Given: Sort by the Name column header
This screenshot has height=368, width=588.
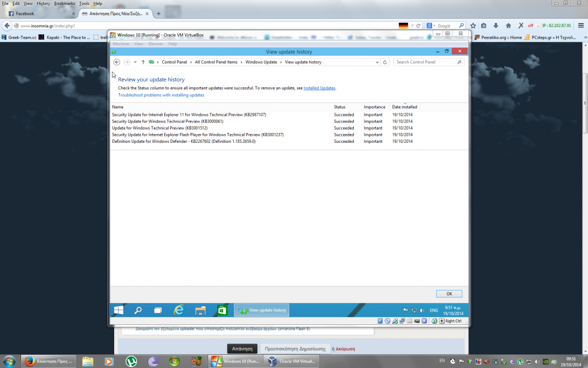Looking at the screenshot, I should pyautogui.click(x=221, y=107).
